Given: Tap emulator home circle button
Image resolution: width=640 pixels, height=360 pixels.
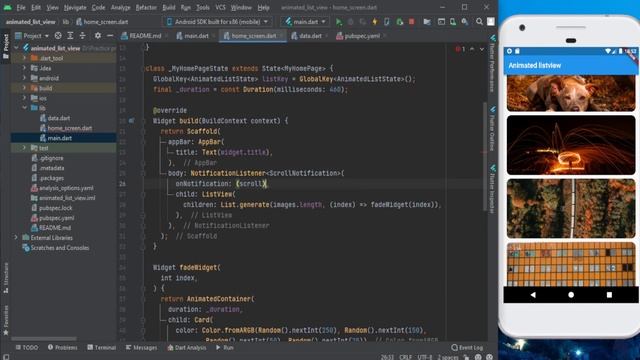Looking at the screenshot, I should pos(571,295).
